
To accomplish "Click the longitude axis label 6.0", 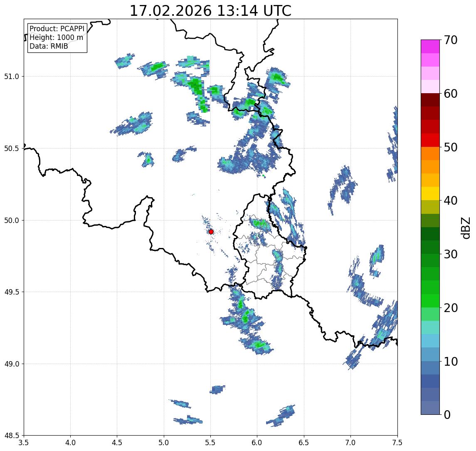I will (257, 443).
